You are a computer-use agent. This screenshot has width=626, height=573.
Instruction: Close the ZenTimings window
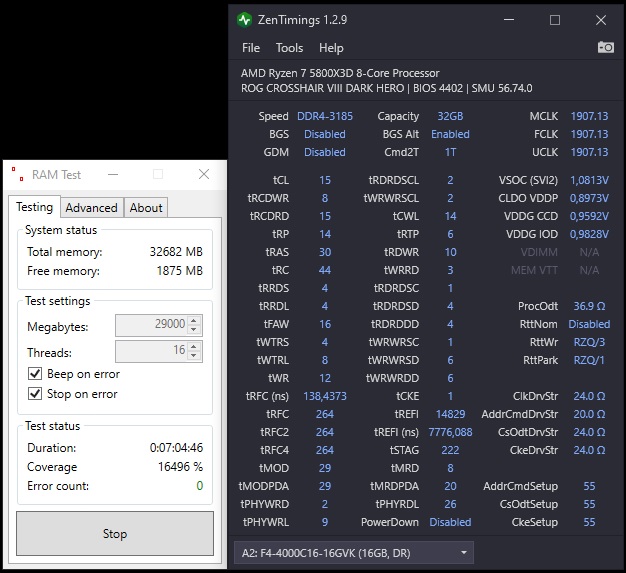[601, 20]
